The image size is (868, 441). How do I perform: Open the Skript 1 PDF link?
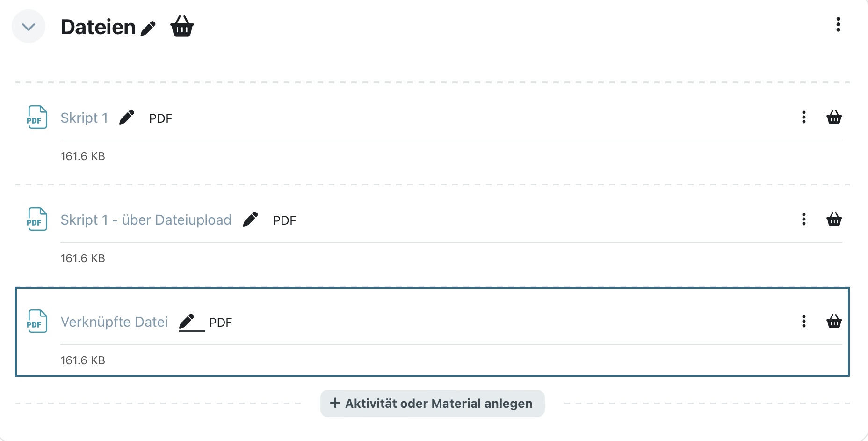click(x=84, y=118)
